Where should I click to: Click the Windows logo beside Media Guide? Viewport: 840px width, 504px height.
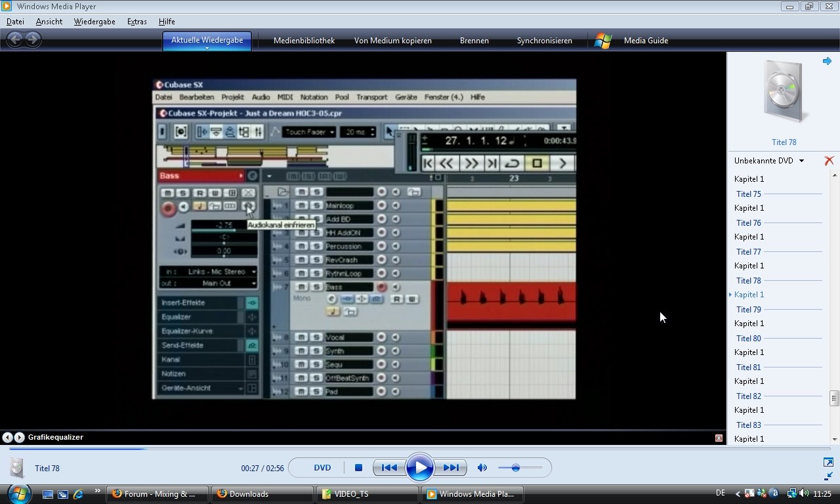tap(603, 41)
